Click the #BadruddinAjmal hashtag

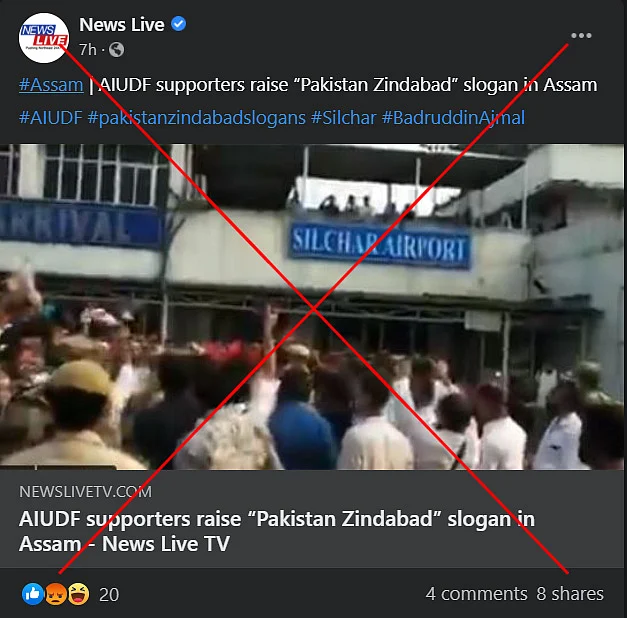coord(453,118)
